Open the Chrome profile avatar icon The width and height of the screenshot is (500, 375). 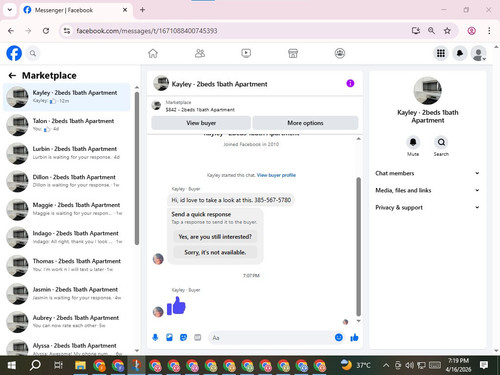coord(471,31)
